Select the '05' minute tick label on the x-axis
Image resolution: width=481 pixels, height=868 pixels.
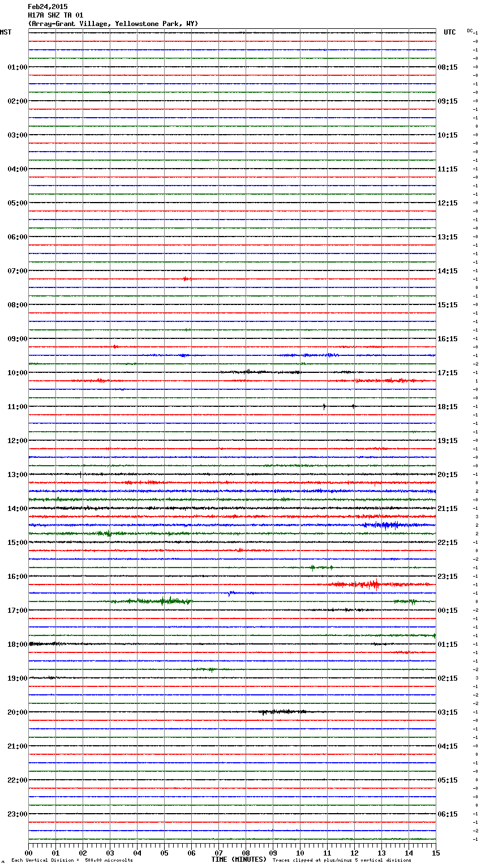[164, 853]
